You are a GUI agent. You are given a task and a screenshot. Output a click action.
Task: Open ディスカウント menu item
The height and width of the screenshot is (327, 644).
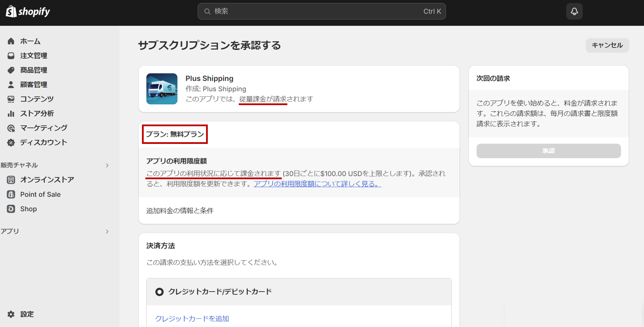(x=44, y=143)
